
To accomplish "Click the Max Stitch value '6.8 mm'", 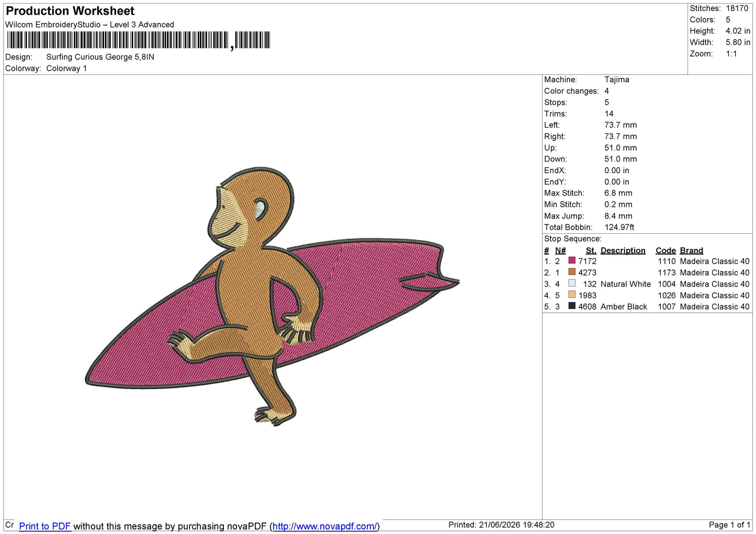I will click(618, 193).
